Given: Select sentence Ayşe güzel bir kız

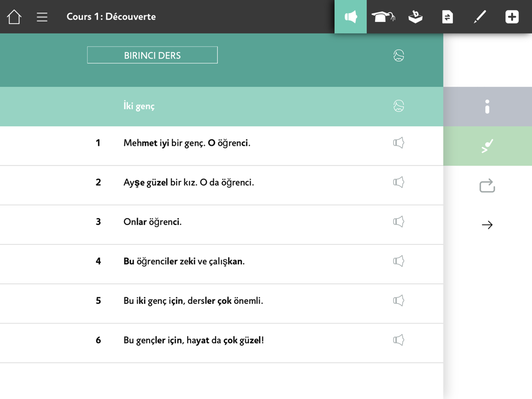Looking at the screenshot, I should point(189,182).
